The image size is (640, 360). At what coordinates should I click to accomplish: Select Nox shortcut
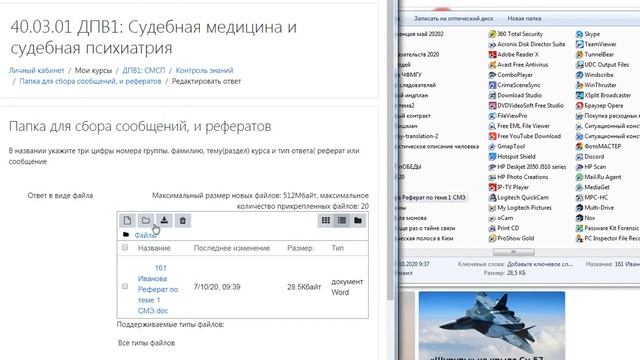585,218
